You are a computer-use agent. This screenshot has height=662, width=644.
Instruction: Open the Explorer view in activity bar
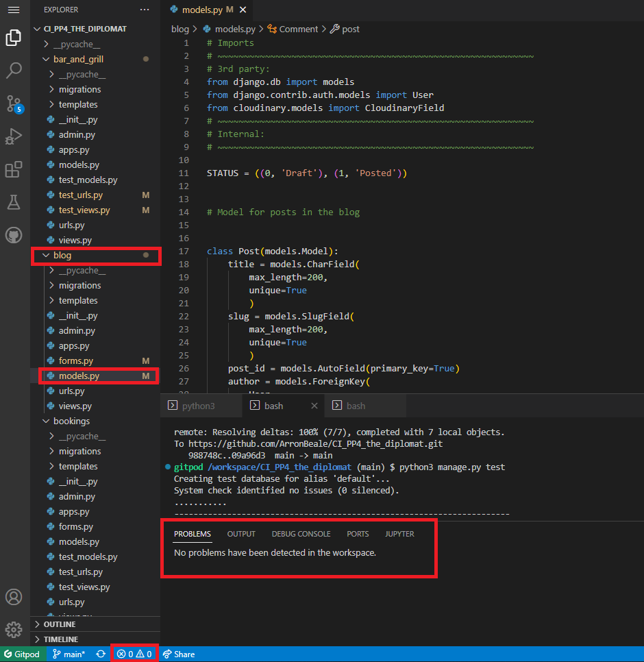click(x=14, y=38)
